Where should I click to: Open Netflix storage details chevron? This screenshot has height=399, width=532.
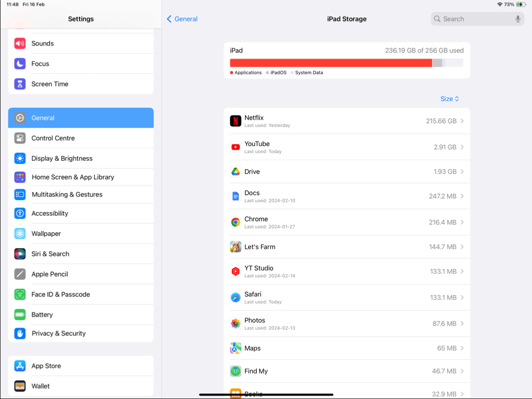click(462, 121)
